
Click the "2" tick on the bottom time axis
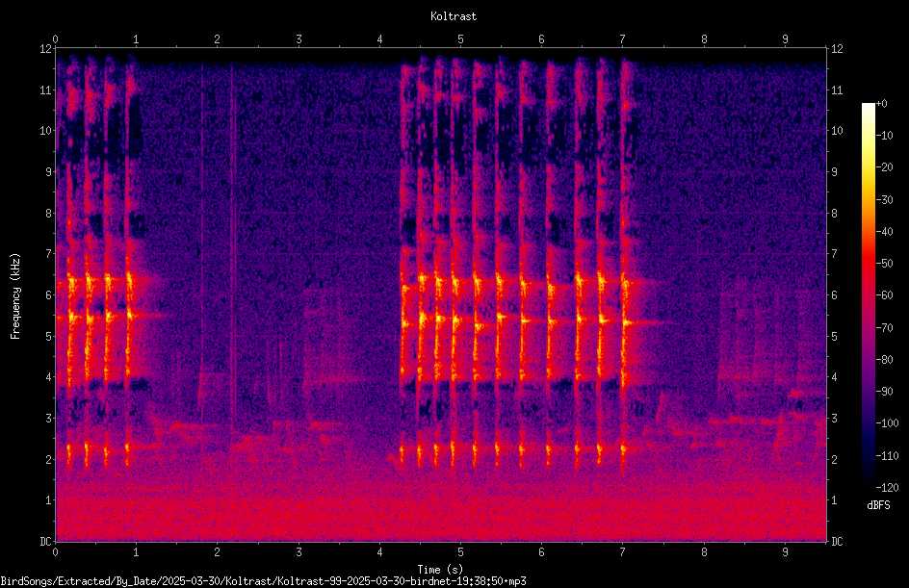click(x=217, y=552)
